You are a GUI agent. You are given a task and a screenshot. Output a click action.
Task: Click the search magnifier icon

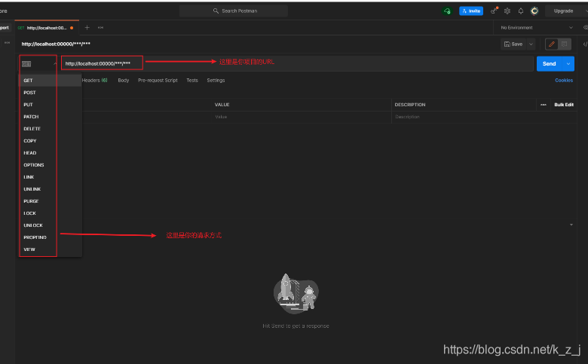(216, 11)
